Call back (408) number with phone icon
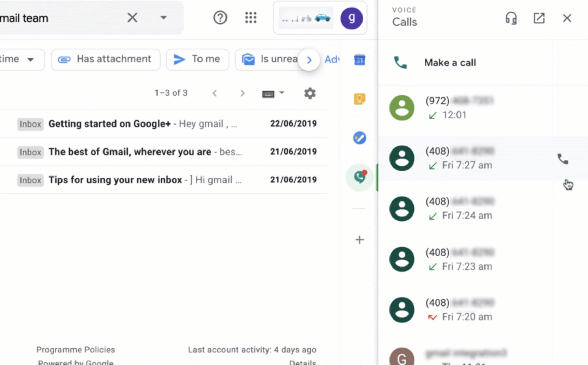 click(x=563, y=159)
